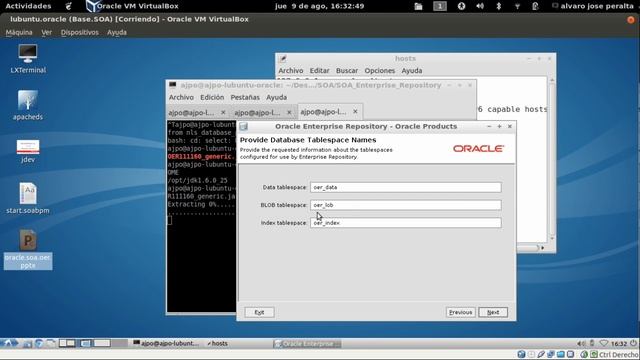Click Oracle VM VirtualBox app menu

pyautogui.click(x=132, y=6)
